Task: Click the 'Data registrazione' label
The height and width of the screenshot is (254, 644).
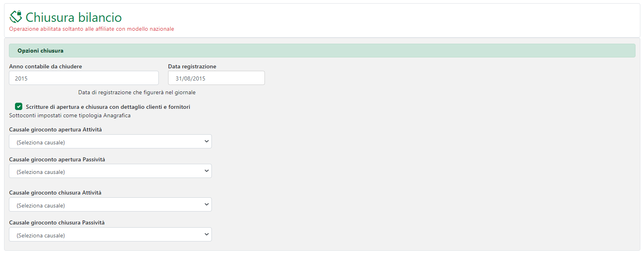Action: [x=192, y=66]
